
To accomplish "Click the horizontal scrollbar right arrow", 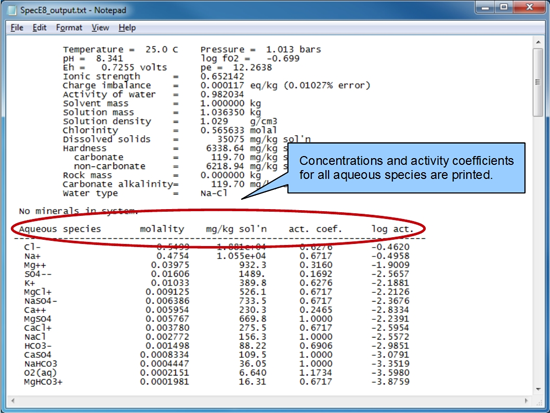I will click(x=526, y=400).
